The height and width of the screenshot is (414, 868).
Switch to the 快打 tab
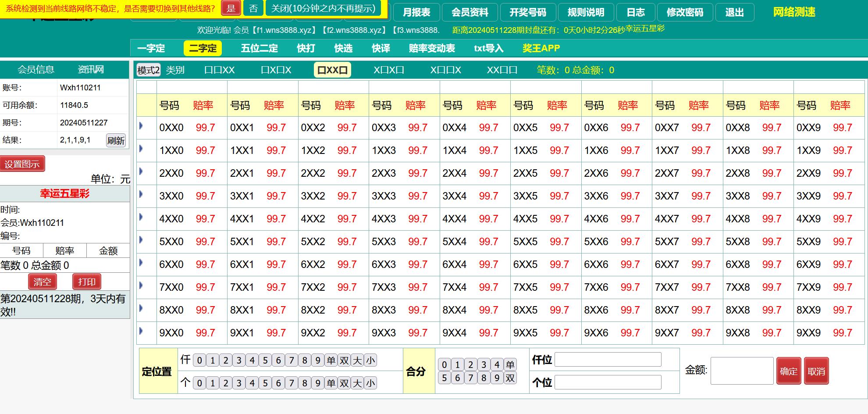(306, 48)
